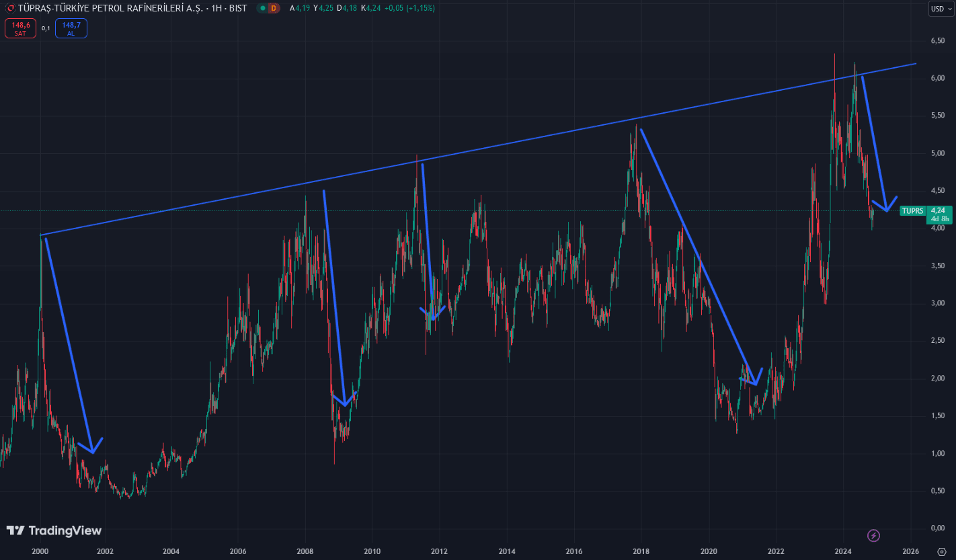This screenshot has width=956, height=560.
Task: Click the 2018 time axis label
Action: pos(641,550)
